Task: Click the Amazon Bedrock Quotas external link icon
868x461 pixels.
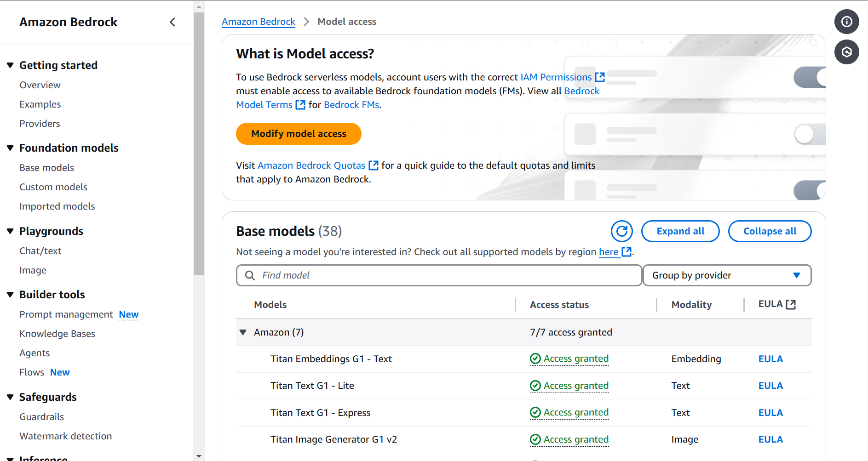Action: [x=374, y=165]
